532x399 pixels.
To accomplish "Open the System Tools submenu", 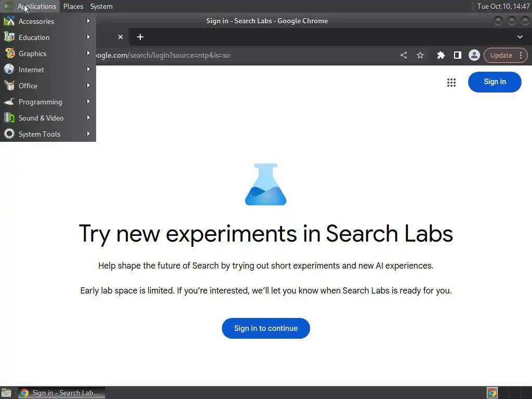I will pos(48,134).
